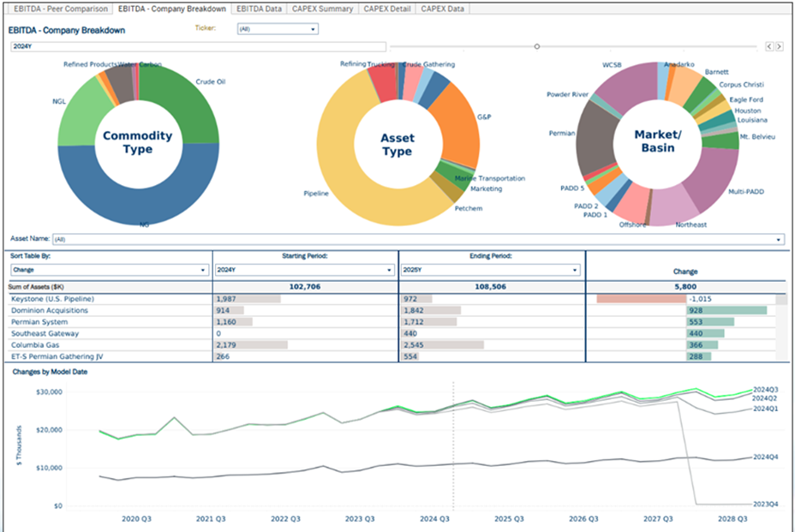Viewport: 795px width, 532px height.
Task: Switch to EBITDA - Peer Comparison tab
Action: tap(60, 9)
